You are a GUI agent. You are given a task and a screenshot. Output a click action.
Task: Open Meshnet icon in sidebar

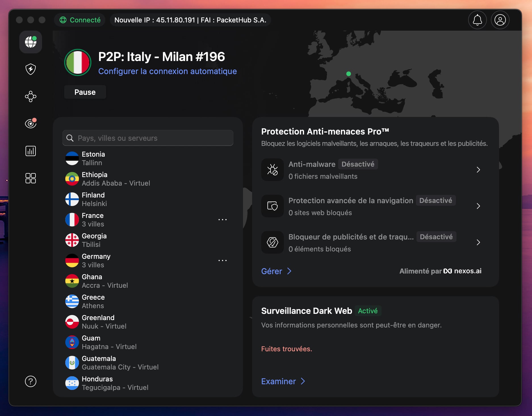tap(31, 96)
